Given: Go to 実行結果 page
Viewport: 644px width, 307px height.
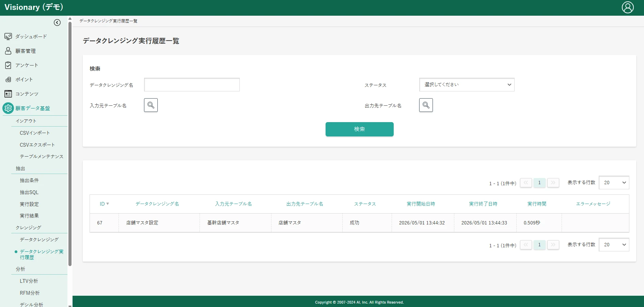Looking at the screenshot, I should tap(29, 216).
